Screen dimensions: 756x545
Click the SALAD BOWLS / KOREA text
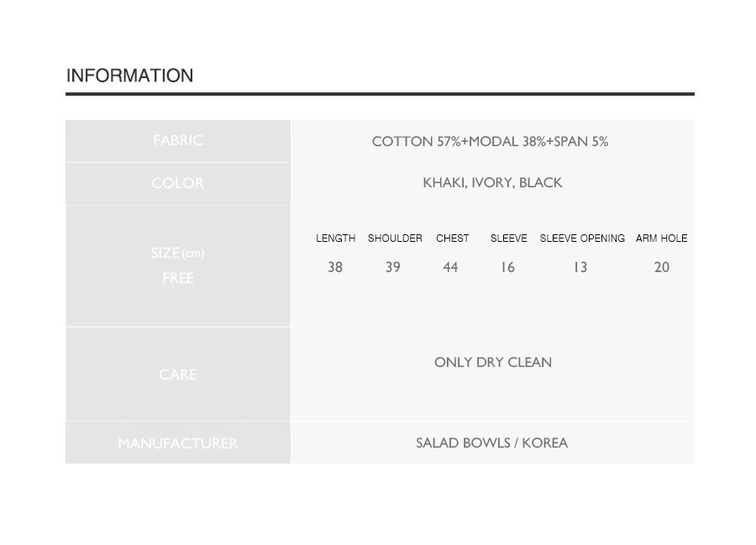point(491,443)
